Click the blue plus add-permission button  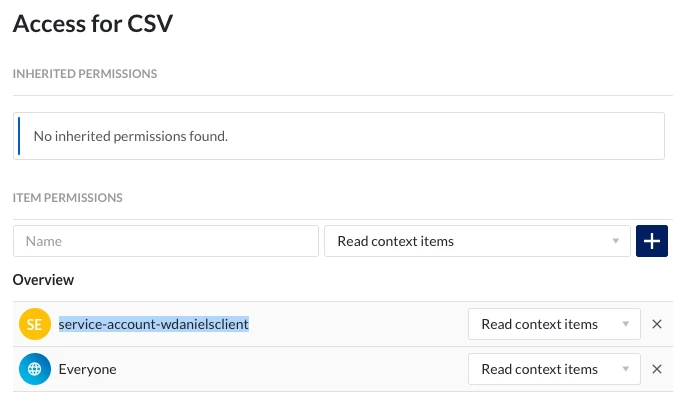[x=652, y=241]
